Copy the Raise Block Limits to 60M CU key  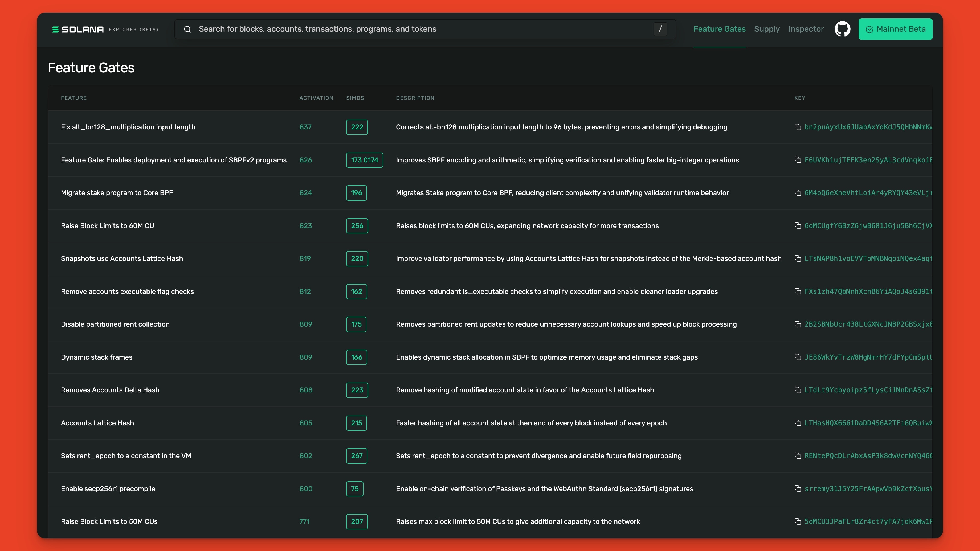tap(798, 225)
